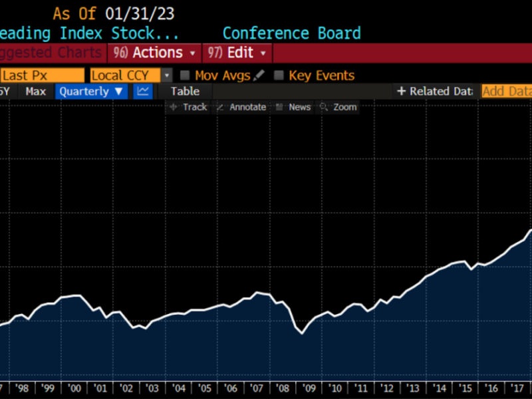Open the Local CCY currency dropdown arrow
The height and width of the screenshot is (399, 532).
(167, 76)
